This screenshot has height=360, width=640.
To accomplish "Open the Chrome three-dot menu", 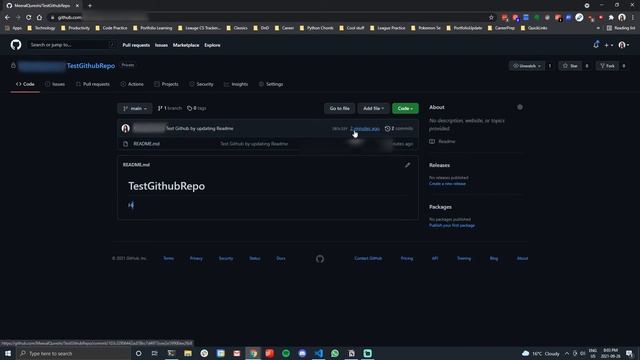I will click(x=633, y=18).
